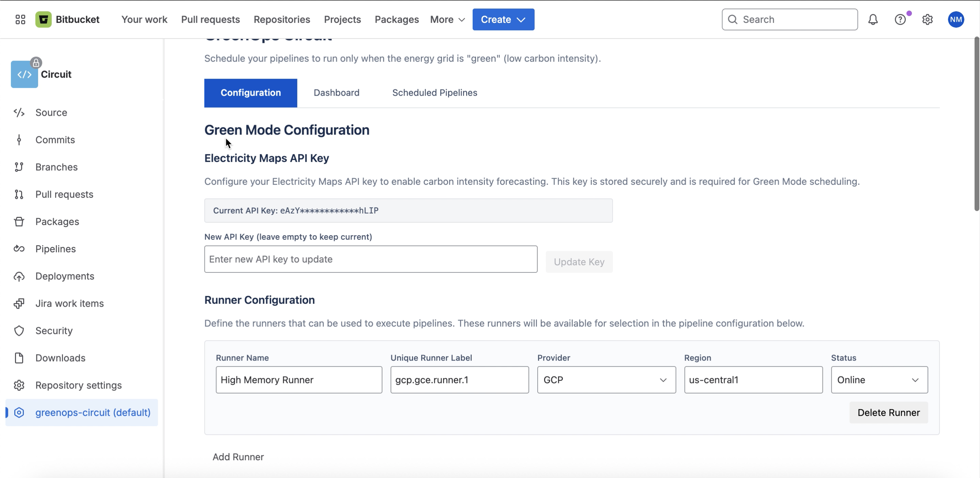Click the page vertical scrollbar
980x478 pixels.
pyautogui.click(x=976, y=124)
